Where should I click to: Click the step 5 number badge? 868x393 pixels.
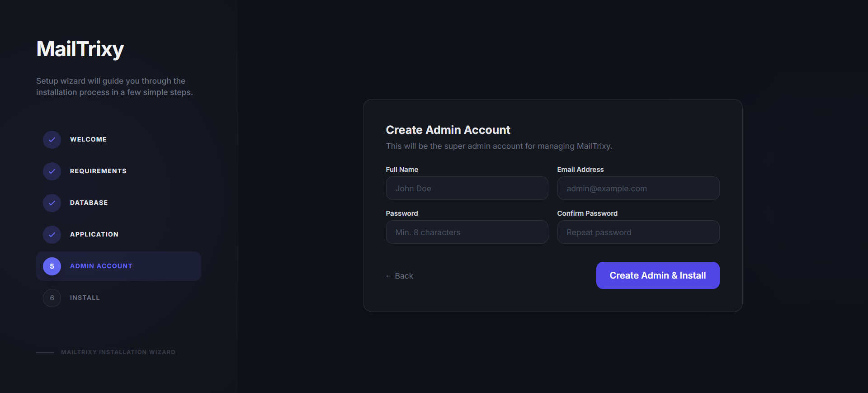(52, 266)
